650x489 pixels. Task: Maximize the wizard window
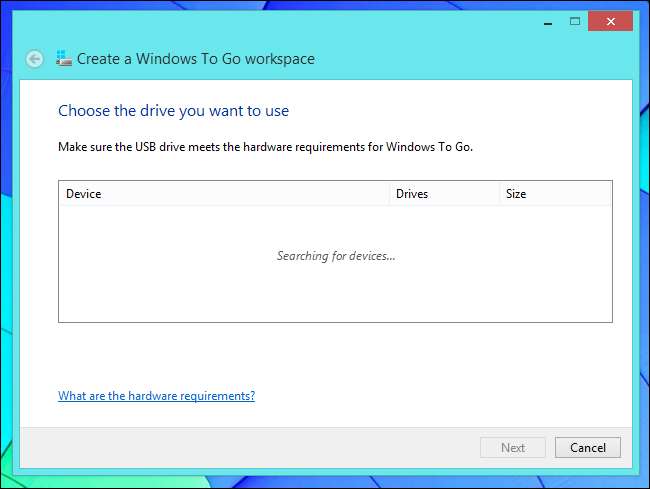coord(575,22)
